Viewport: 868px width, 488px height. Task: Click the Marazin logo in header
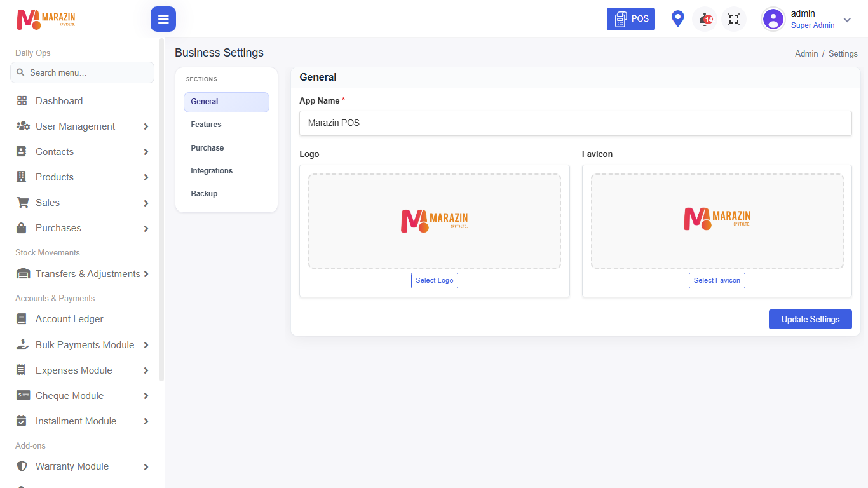(46, 19)
